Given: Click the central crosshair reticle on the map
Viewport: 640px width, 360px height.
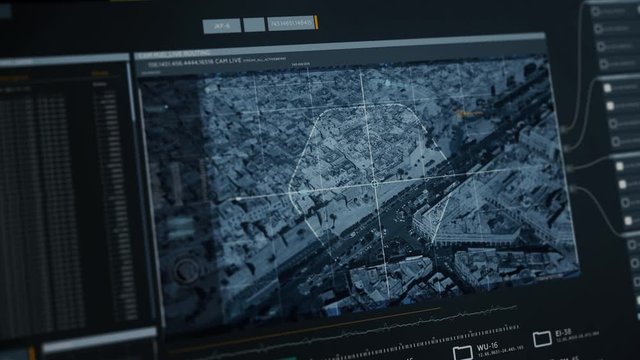Looking at the screenshot, I should (x=374, y=184).
